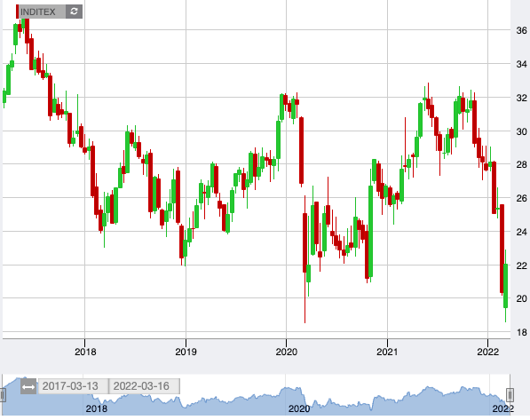This screenshot has height=420, width=530.
Task: Grab the left navigator range handle
Action: 3,395
